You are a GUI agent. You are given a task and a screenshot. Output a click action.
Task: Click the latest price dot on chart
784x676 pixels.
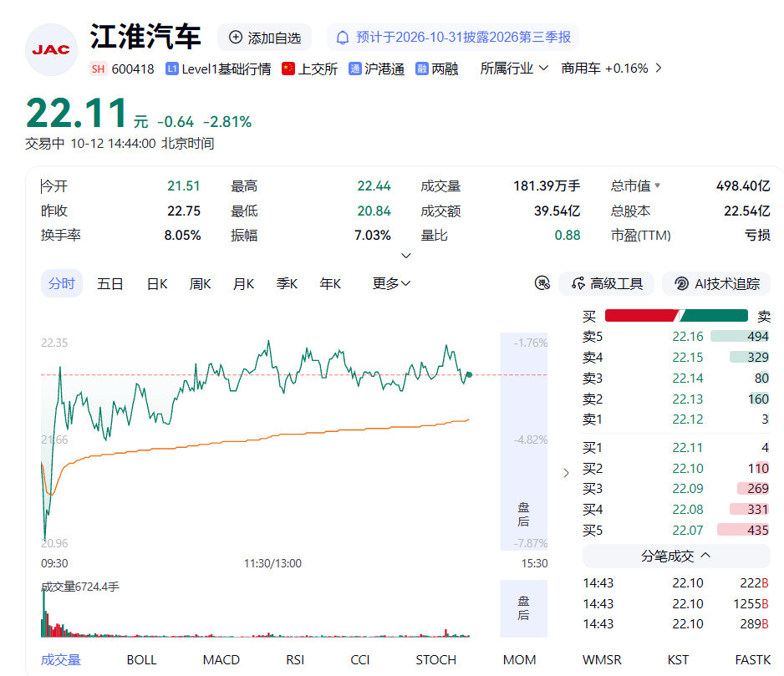pos(469,374)
